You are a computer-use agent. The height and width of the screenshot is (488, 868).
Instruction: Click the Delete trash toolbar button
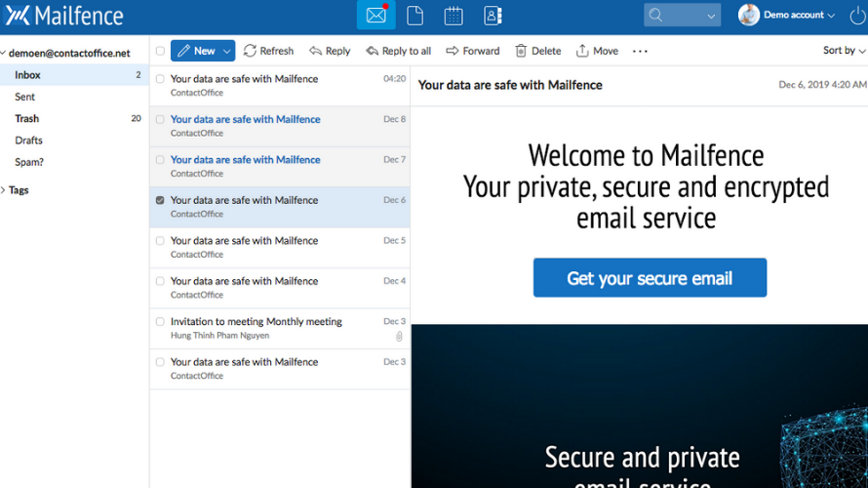[x=538, y=51]
